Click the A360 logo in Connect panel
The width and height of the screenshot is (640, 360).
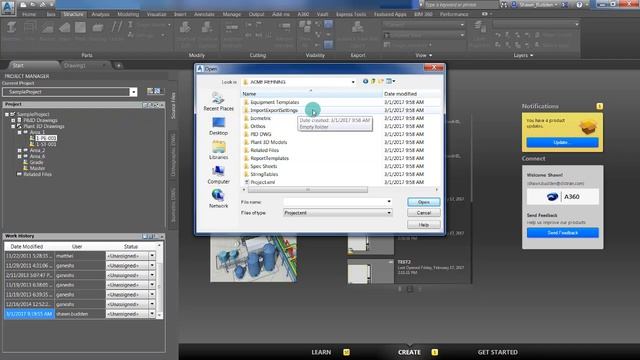pyautogui.click(x=562, y=197)
